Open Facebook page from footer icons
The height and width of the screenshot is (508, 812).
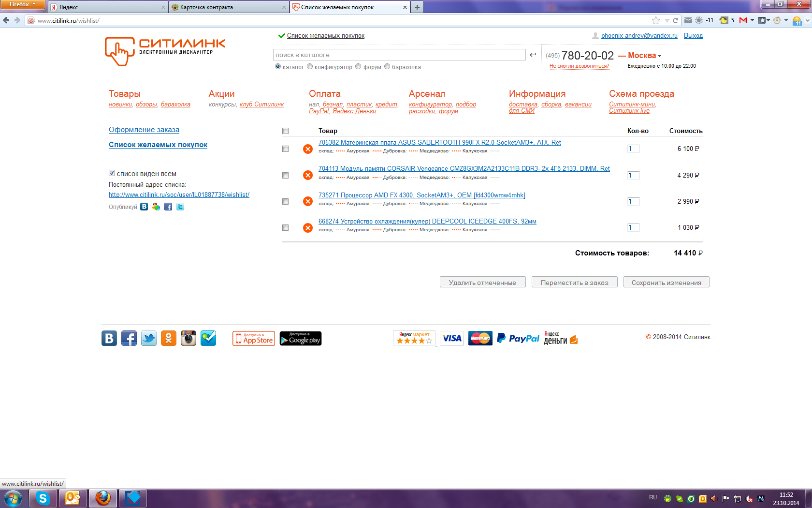point(129,338)
